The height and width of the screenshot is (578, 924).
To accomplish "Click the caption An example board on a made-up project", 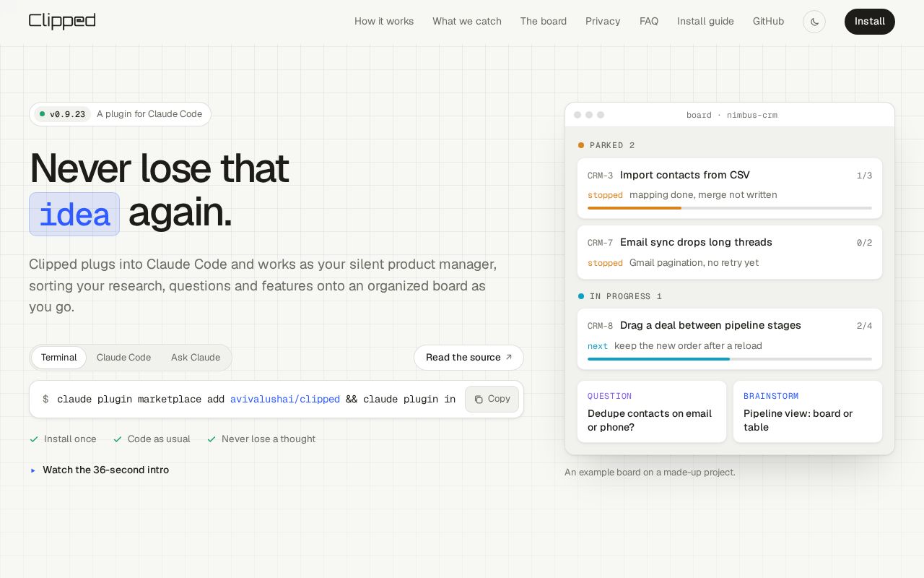I will click(650, 473).
